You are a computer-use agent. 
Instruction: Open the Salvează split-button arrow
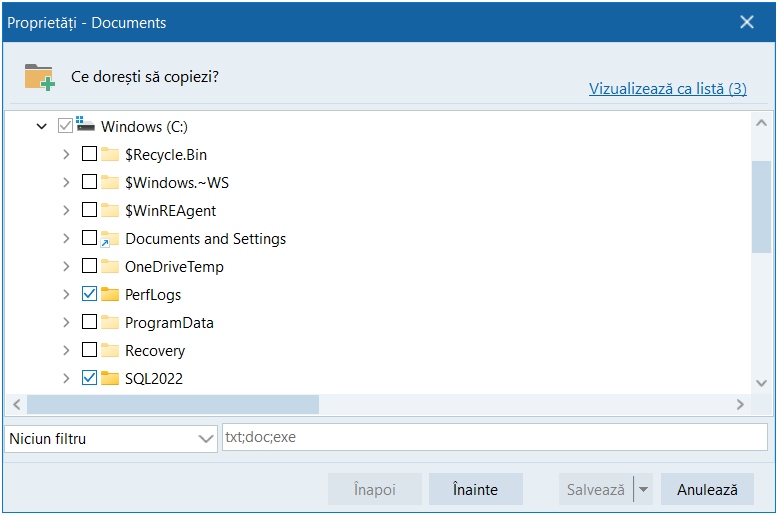(x=644, y=490)
